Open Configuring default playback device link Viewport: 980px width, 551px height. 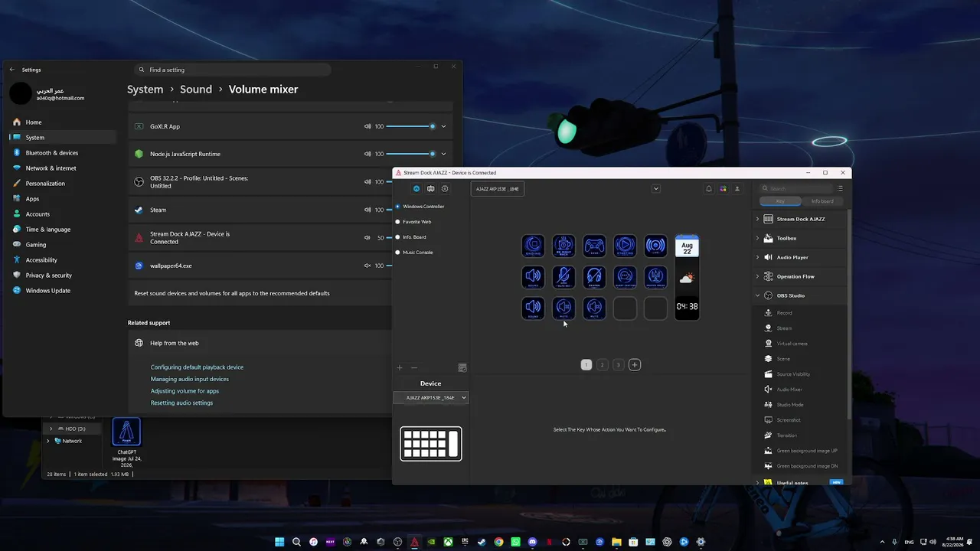[197, 367]
